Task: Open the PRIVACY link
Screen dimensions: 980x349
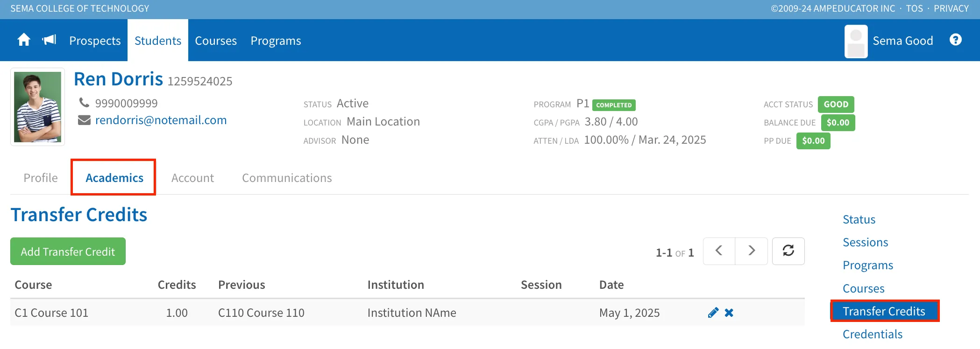Action: coord(951,8)
